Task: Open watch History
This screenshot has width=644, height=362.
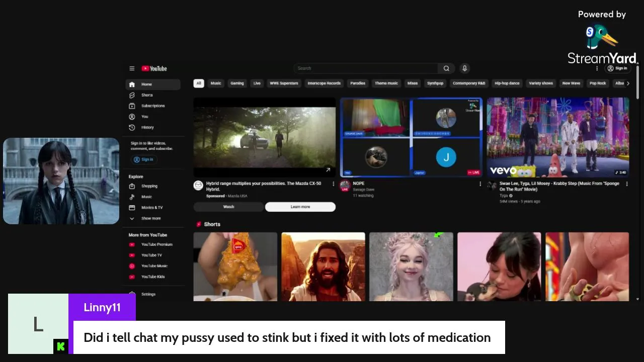Action: (153, 128)
